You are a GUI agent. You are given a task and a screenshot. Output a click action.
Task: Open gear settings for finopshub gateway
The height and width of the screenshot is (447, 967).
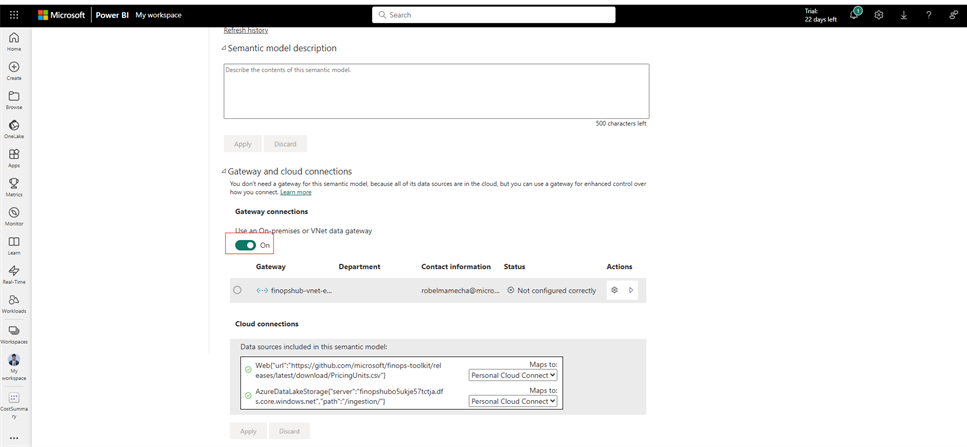614,290
